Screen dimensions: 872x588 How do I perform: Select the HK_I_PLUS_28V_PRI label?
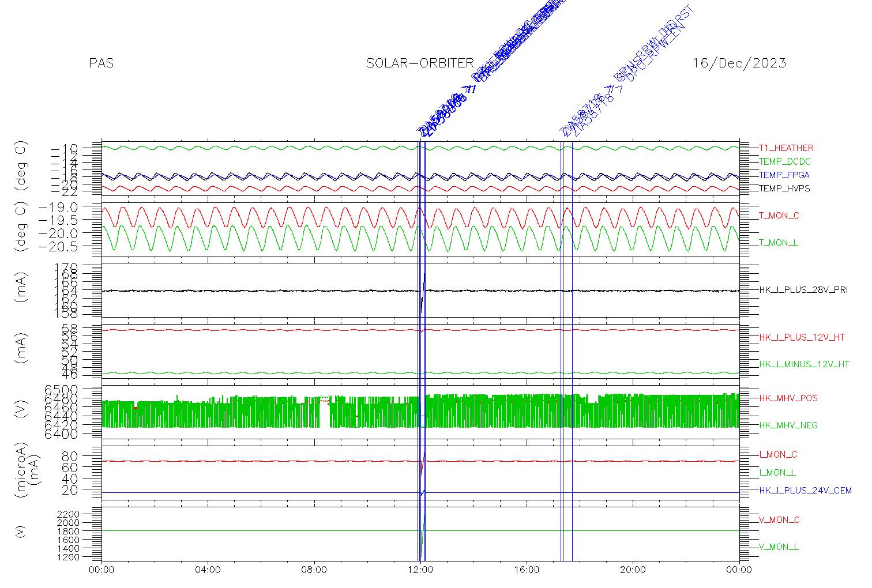pyautogui.click(x=803, y=290)
